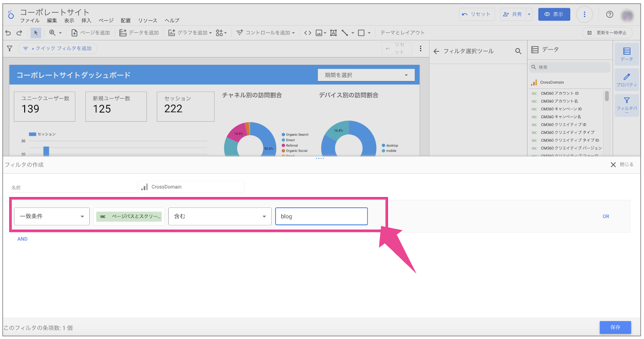Click Add data toolbar button
This screenshot has height=339, width=644.
[x=139, y=33]
